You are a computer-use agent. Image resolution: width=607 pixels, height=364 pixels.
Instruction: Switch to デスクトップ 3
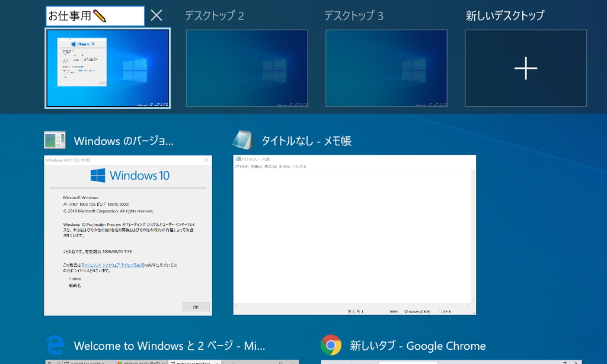tap(386, 68)
